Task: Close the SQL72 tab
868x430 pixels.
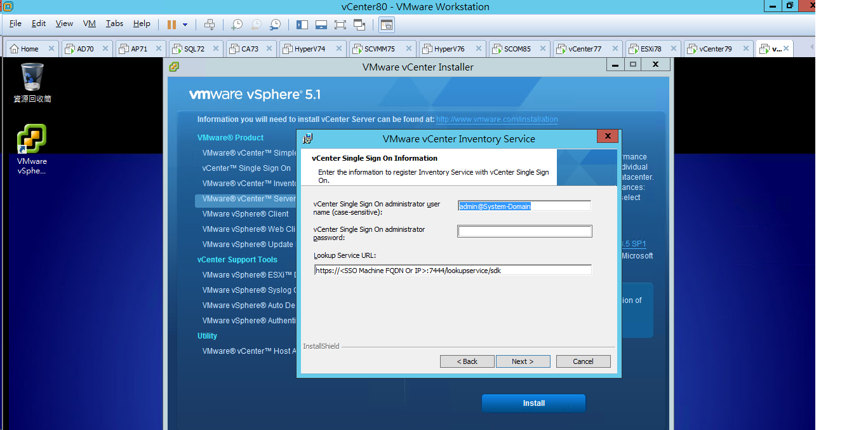Action: click(x=215, y=49)
